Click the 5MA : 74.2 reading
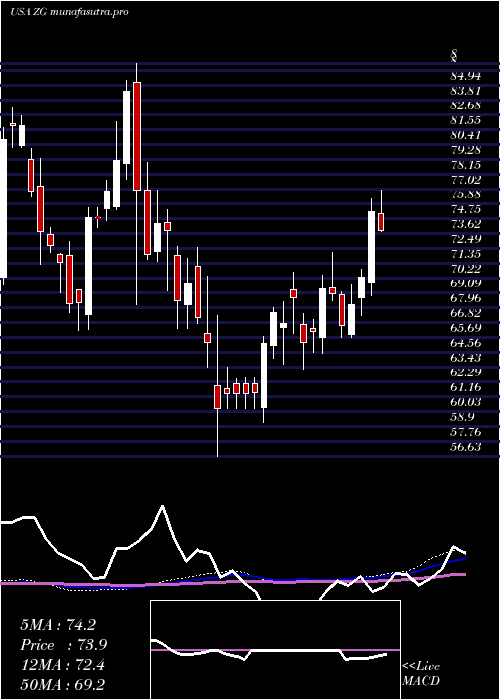The height and width of the screenshot is (700, 500). tap(58, 625)
